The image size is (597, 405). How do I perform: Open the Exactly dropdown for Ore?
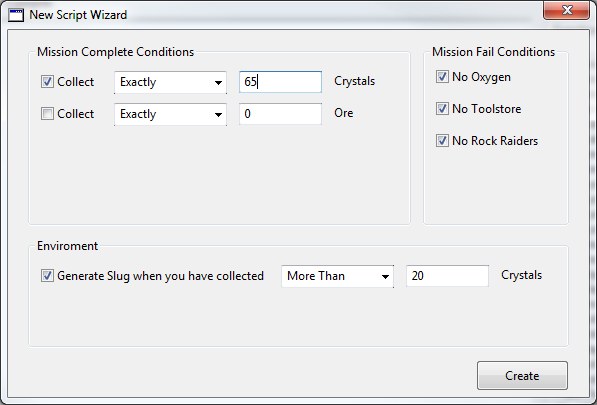170,114
